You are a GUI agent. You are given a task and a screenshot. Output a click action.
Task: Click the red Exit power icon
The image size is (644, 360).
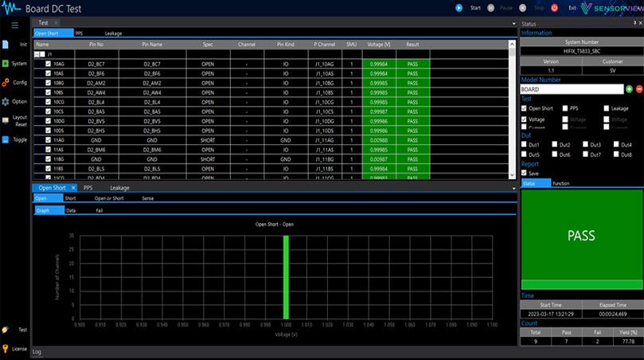click(555, 8)
